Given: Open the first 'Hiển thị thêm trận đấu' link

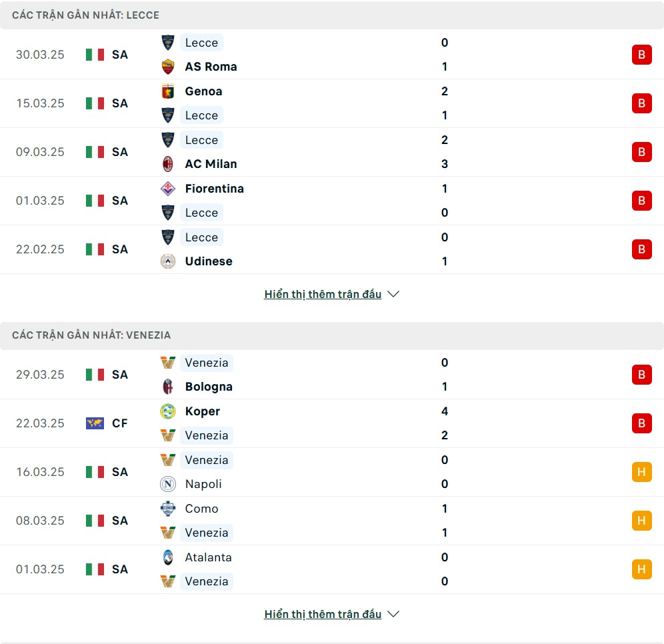Looking at the screenshot, I should (x=323, y=294).
